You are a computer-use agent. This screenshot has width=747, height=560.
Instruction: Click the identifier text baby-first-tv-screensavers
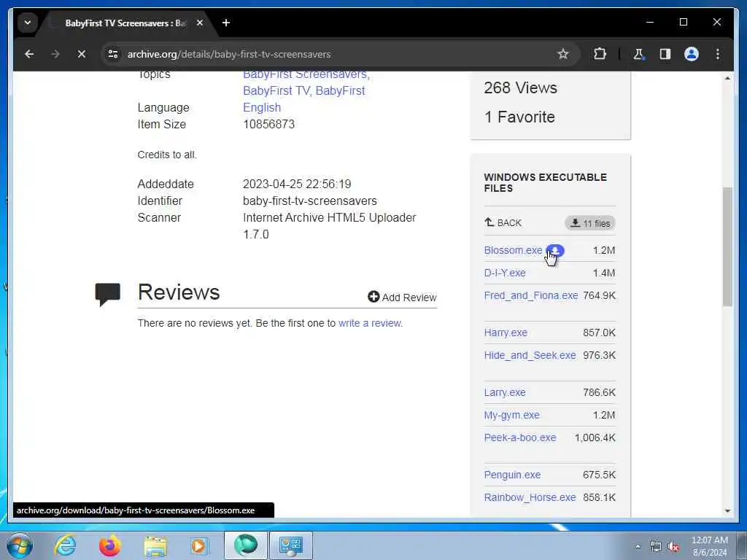[x=309, y=201]
